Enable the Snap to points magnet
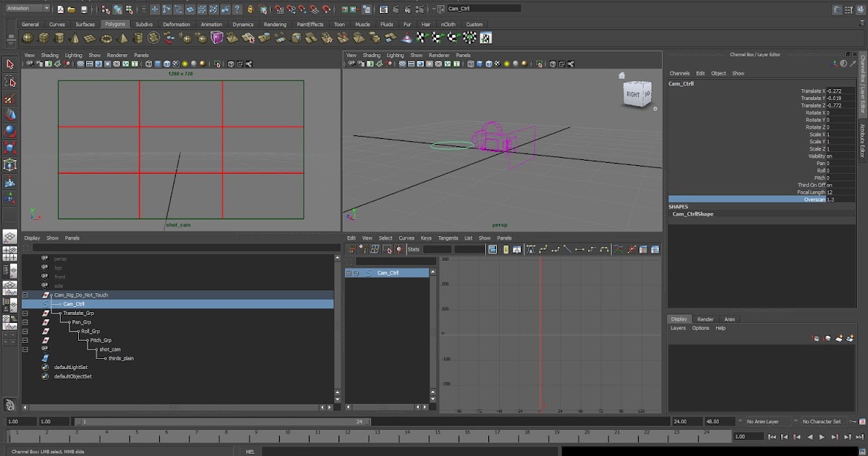The width and height of the screenshot is (868, 456). pyautogui.click(x=302, y=9)
